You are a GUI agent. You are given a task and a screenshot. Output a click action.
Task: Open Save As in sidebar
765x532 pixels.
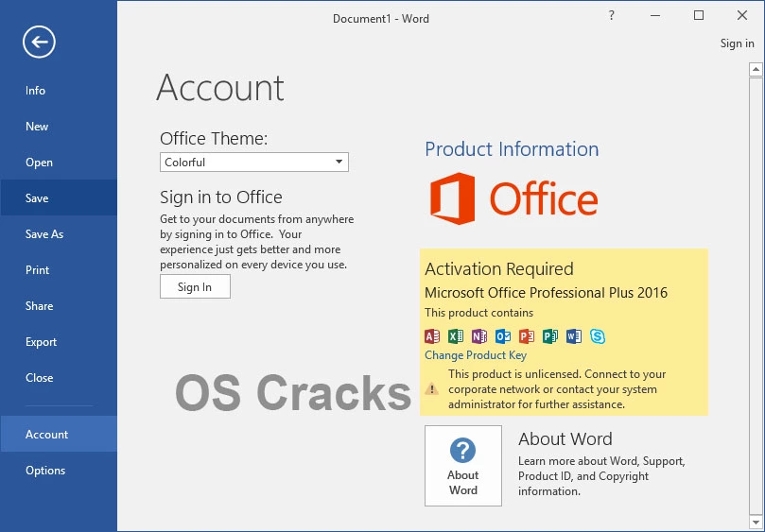pos(59,234)
